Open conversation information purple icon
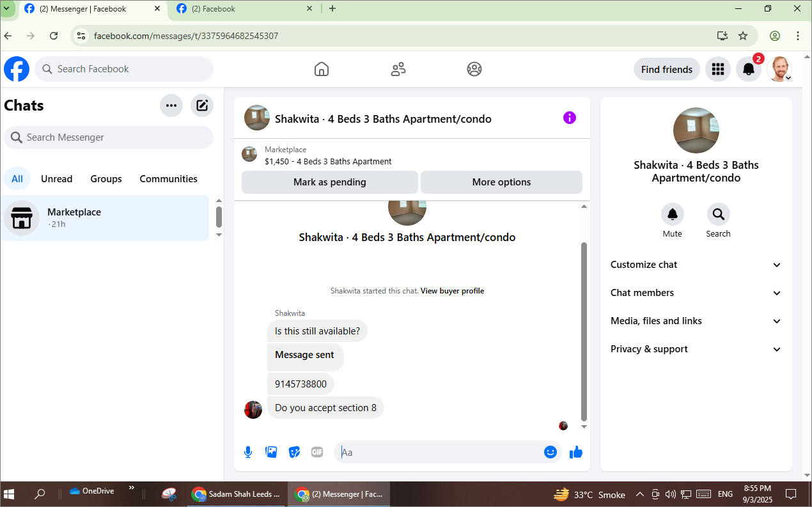Image resolution: width=812 pixels, height=507 pixels. click(x=570, y=118)
